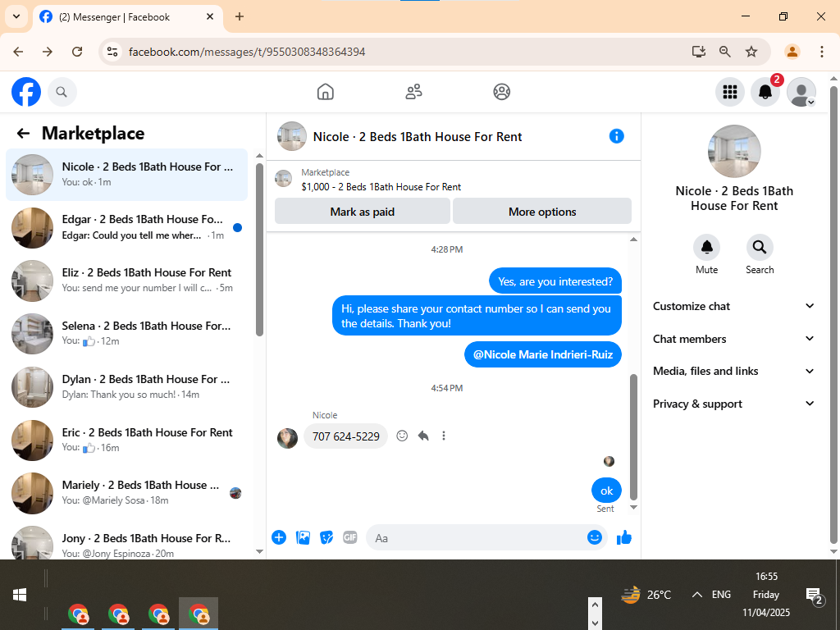The width and height of the screenshot is (840, 630).
Task: Open the Groups icon in top navigation
Action: 501,92
